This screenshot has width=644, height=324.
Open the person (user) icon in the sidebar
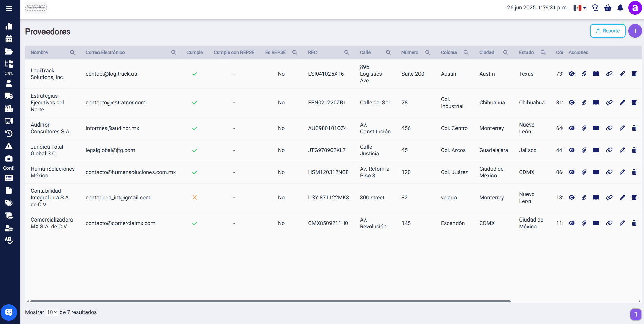9,83
